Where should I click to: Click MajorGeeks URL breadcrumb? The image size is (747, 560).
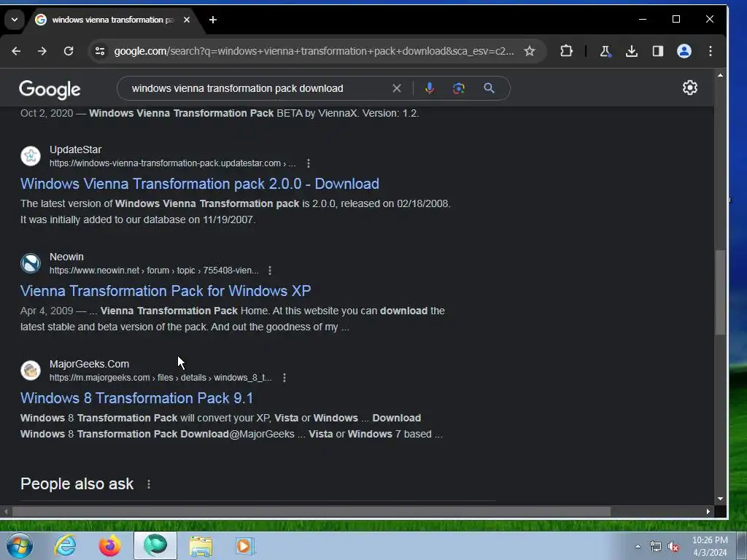pos(160,378)
